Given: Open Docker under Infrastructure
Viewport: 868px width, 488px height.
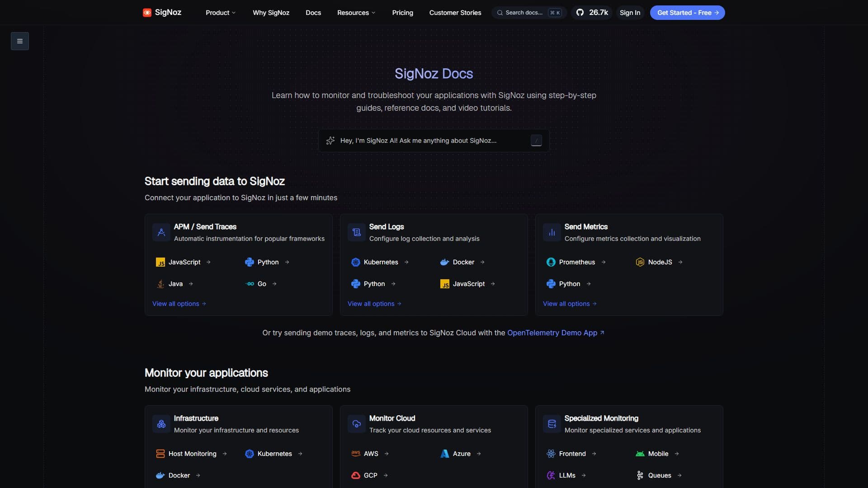Looking at the screenshot, I should [x=179, y=475].
